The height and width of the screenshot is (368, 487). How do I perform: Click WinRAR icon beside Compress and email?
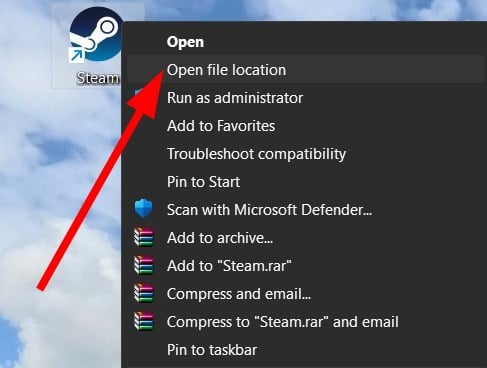pyautogui.click(x=144, y=293)
